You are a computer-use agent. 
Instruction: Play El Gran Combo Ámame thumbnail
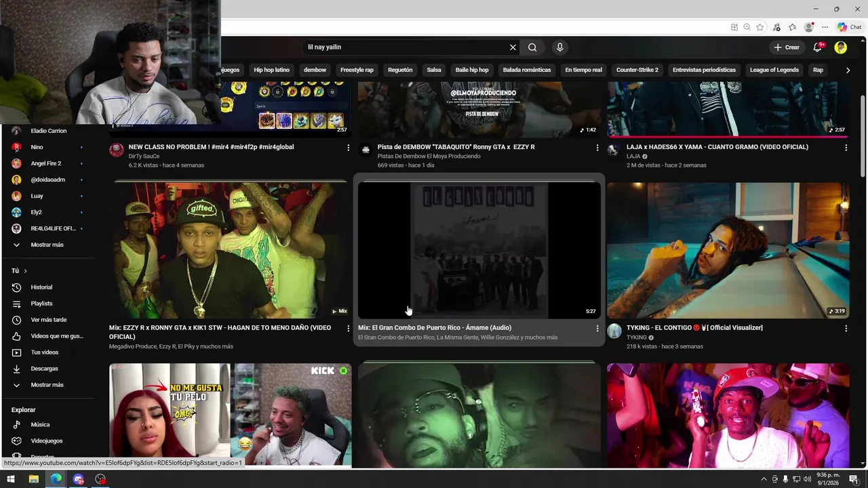(479, 250)
